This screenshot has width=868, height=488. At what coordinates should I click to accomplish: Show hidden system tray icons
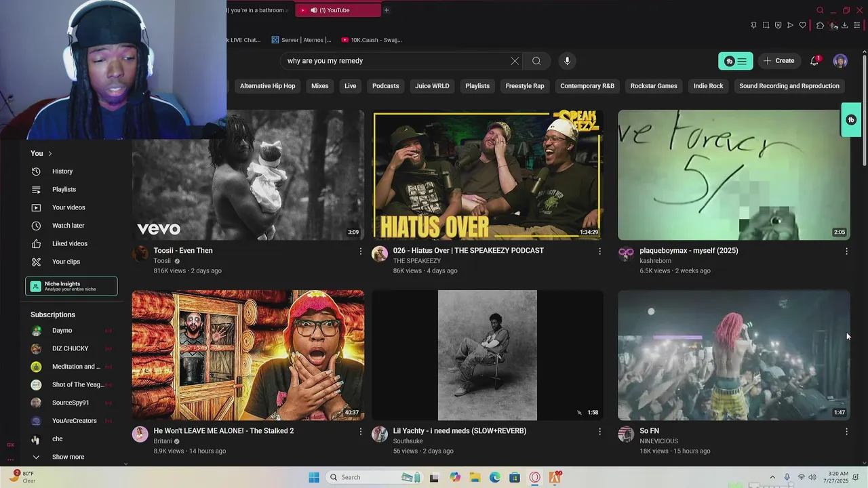tap(772, 477)
